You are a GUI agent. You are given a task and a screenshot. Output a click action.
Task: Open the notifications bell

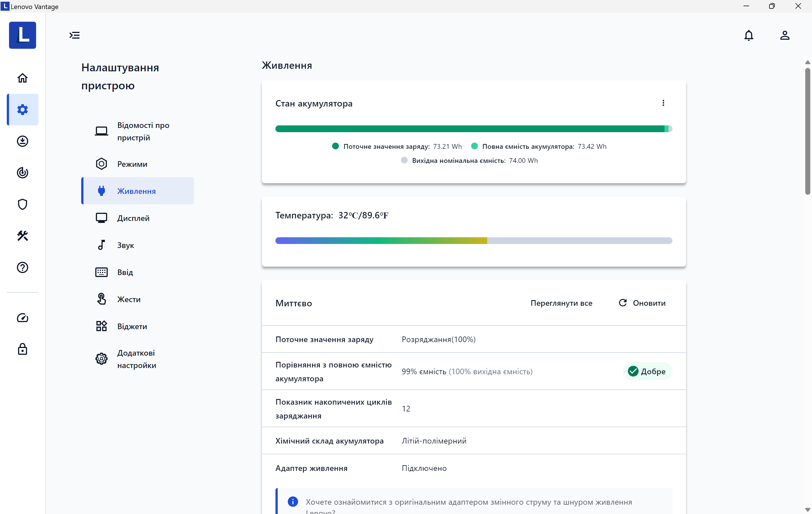tap(748, 36)
